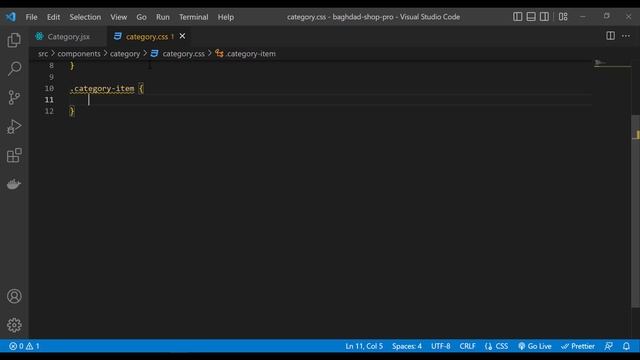Open the Accounts menu

[14, 296]
